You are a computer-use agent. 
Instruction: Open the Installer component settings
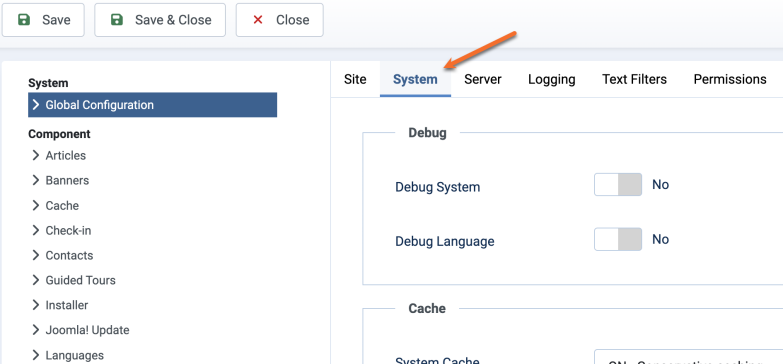point(67,305)
